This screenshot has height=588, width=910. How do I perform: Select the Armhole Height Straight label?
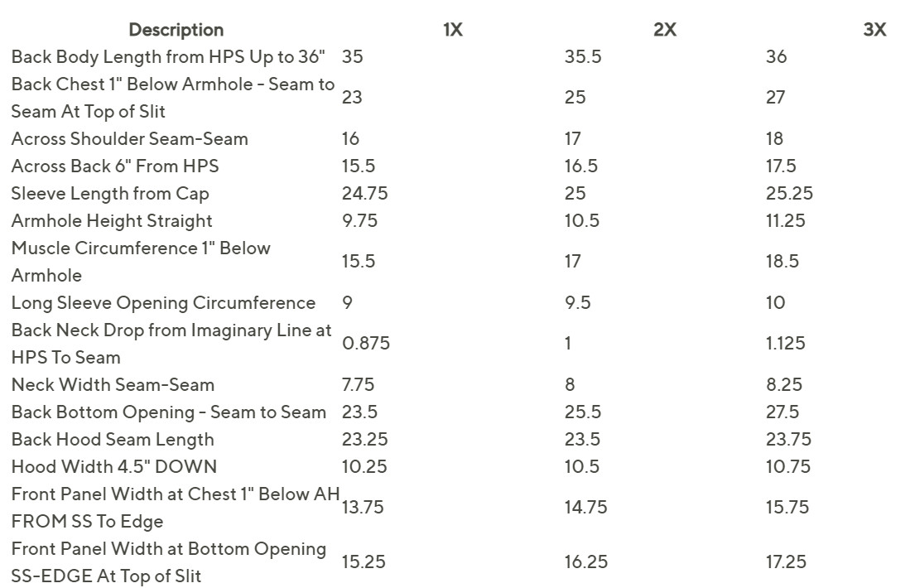tap(112, 221)
